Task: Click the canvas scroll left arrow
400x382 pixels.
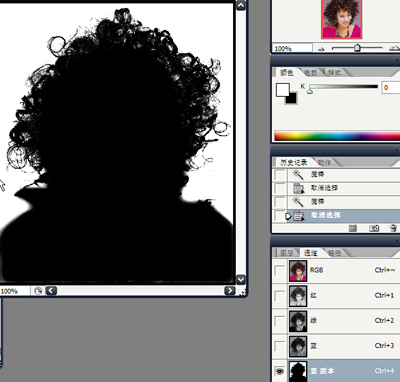Action: click(x=51, y=291)
